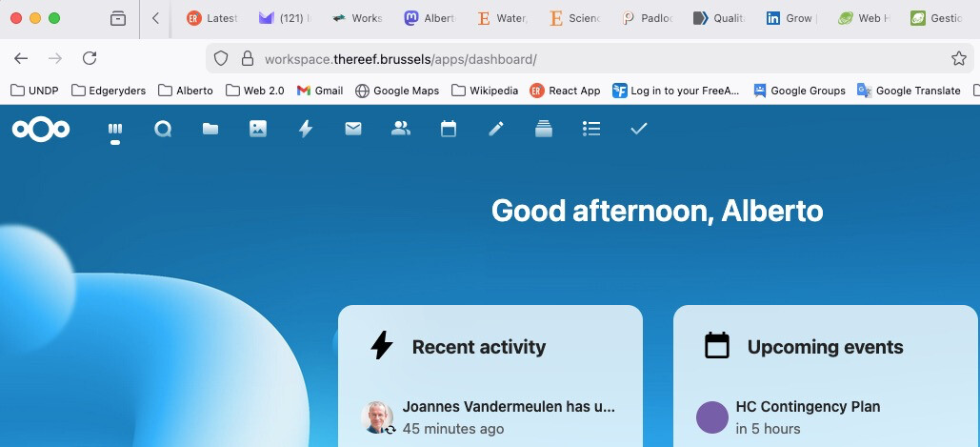Click the Nextcloud logo

click(41, 129)
